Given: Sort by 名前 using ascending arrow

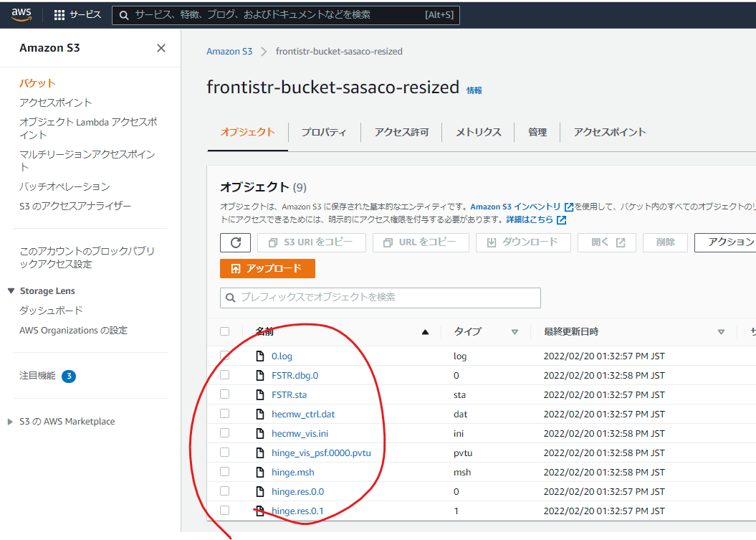Looking at the screenshot, I should 425,332.
